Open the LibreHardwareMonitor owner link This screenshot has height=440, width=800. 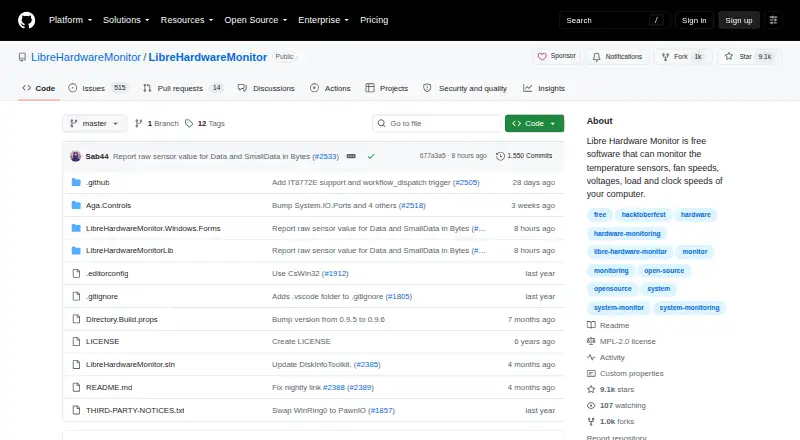pyautogui.click(x=86, y=57)
